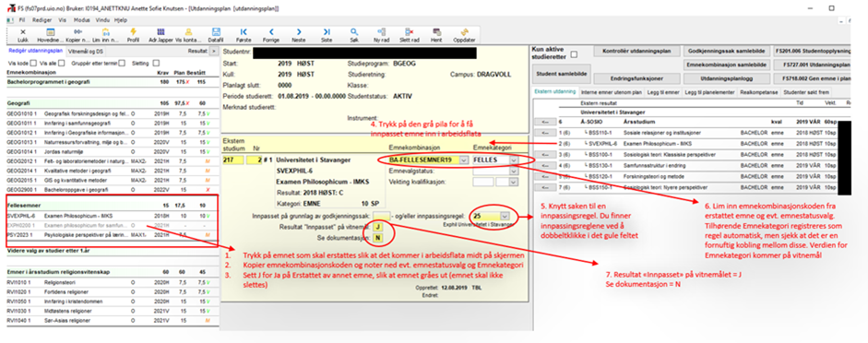Screen dimensions: 868x343
Task: Click the Eksternstudium 217 field
Action: point(234,160)
